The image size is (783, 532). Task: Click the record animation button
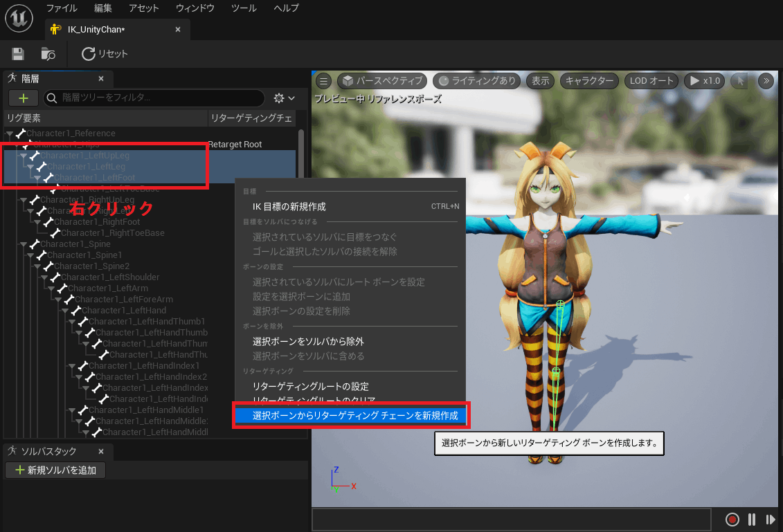click(x=732, y=520)
